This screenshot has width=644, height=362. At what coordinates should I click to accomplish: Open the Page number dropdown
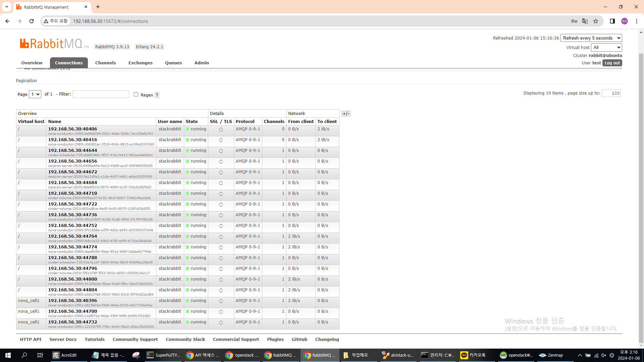pos(35,94)
